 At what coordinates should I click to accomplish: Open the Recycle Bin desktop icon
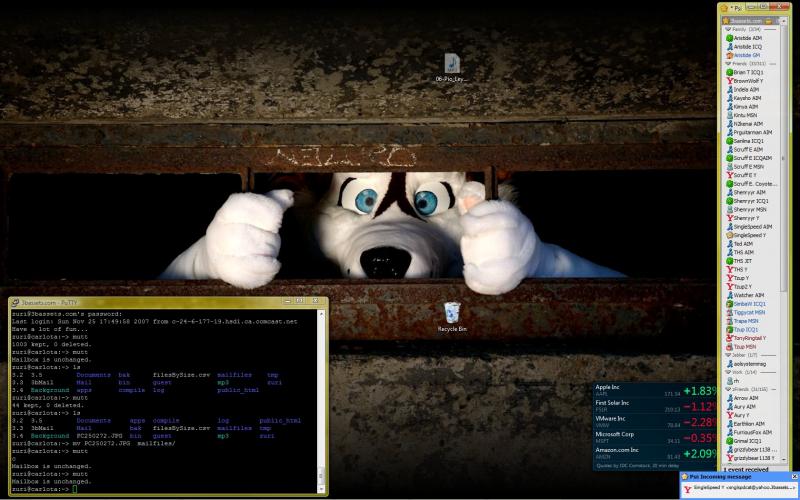point(451,313)
